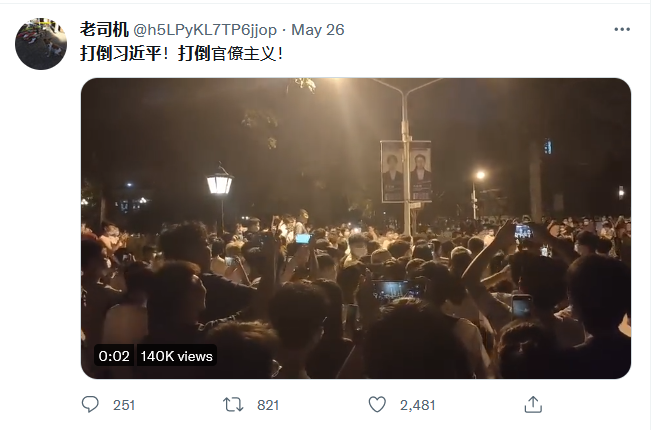The image size is (659, 430).
Task: Click the reply speech bubble icon
Action: point(90,404)
